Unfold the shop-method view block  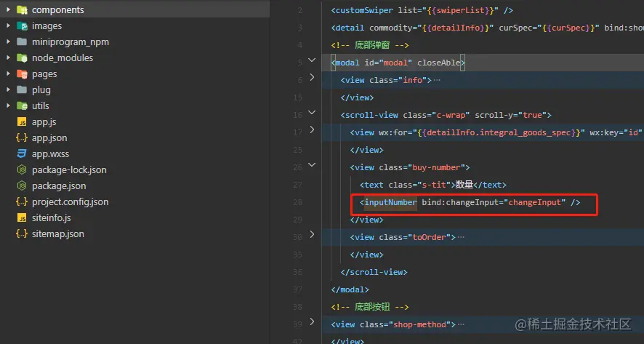312,321
